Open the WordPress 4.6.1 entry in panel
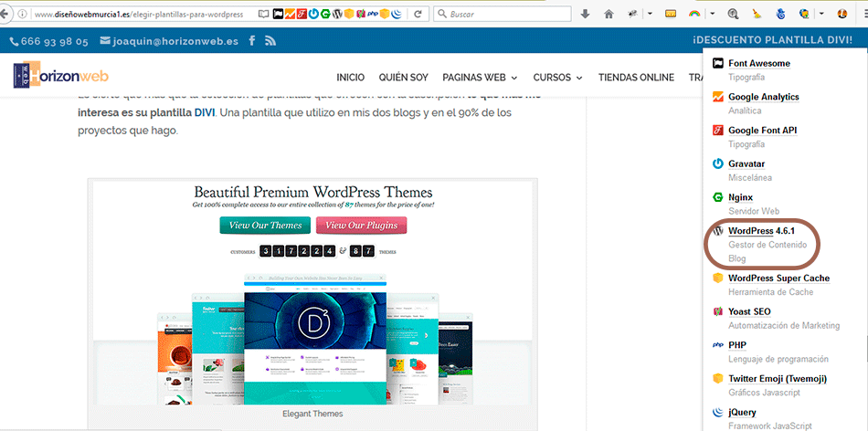 [x=762, y=231]
